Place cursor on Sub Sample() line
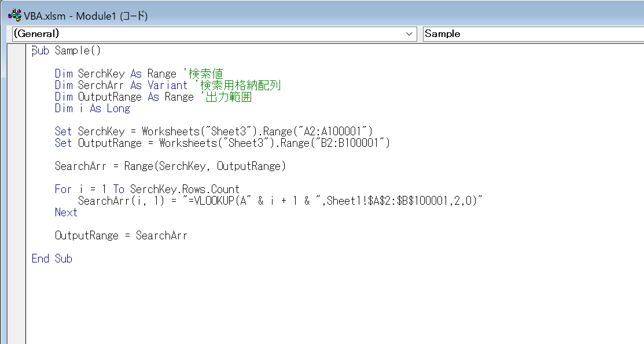Image resolution: width=644 pixels, height=344 pixels. point(66,50)
